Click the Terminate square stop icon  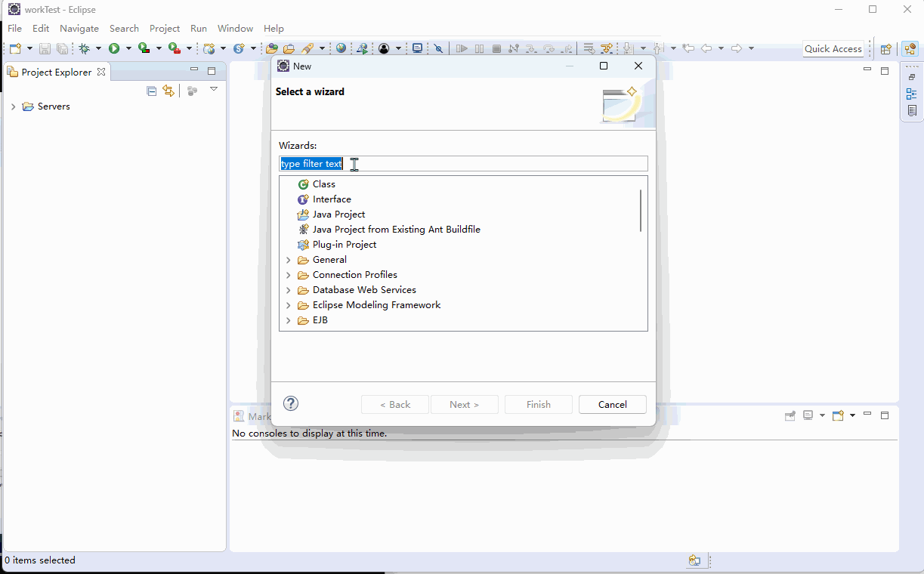tap(496, 48)
